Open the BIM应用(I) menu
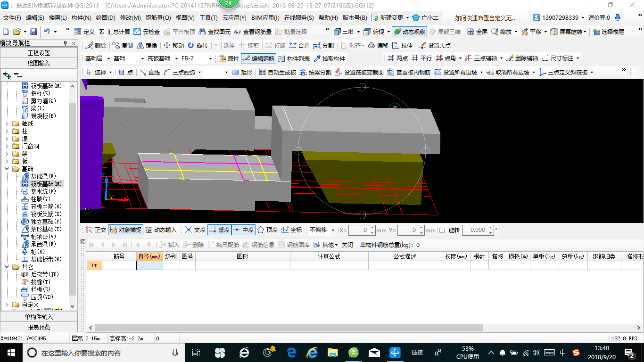The width and height of the screenshot is (644, 362). (x=265, y=18)
